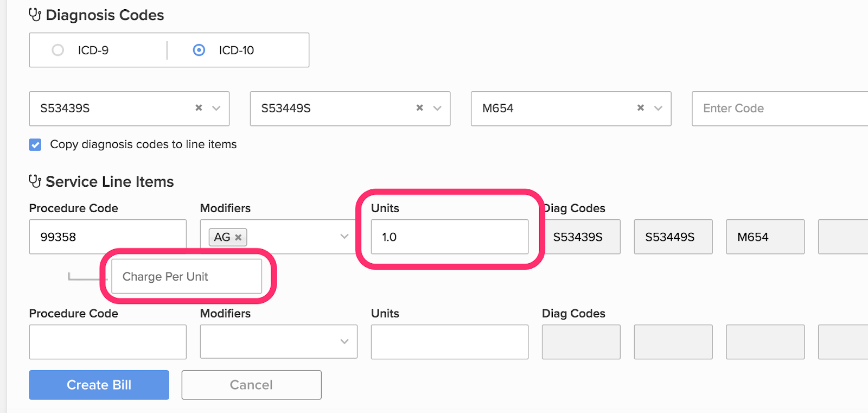This screenshot has width=868, height=413.
Task: Focus the Charge Per Unit field
Action: click(x=187, y=276)
